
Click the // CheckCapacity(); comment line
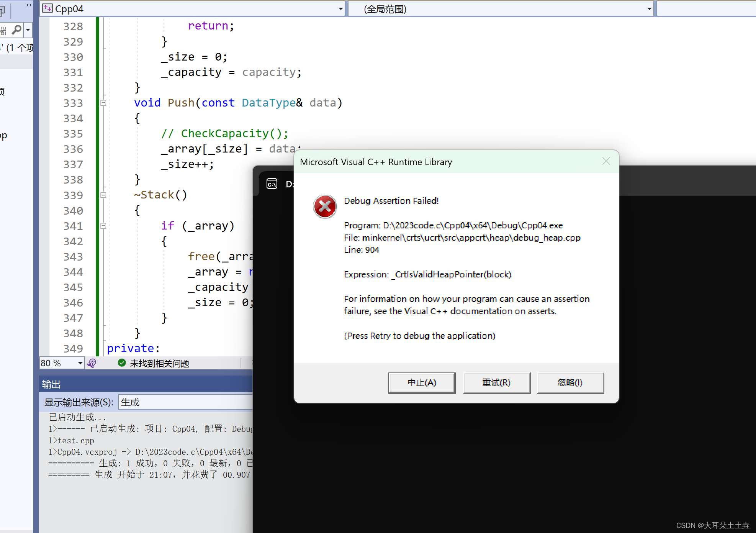[x=225, y=133]
